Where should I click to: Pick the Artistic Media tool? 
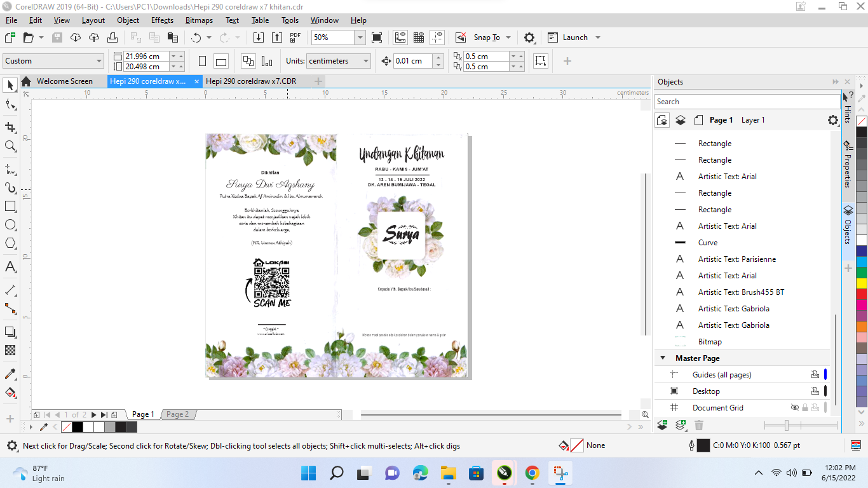[x=10, y=188]
